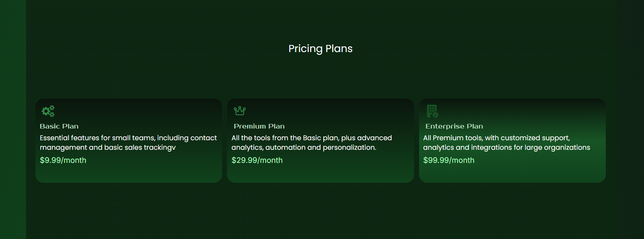The image size is (644, 239).
Task: Click the $9.99/month price
Action: [x=63, y=160]
